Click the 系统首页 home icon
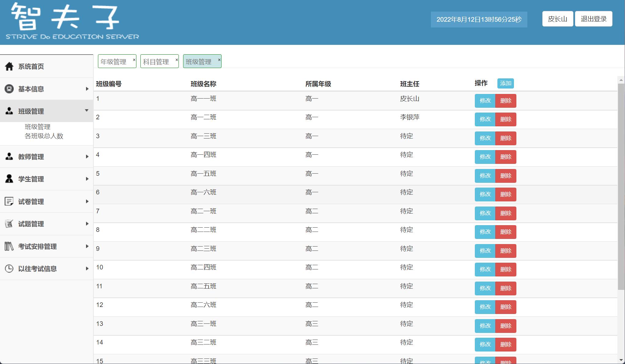The height and width of the screenshot is (364, 625). click(x=9, y=66)
